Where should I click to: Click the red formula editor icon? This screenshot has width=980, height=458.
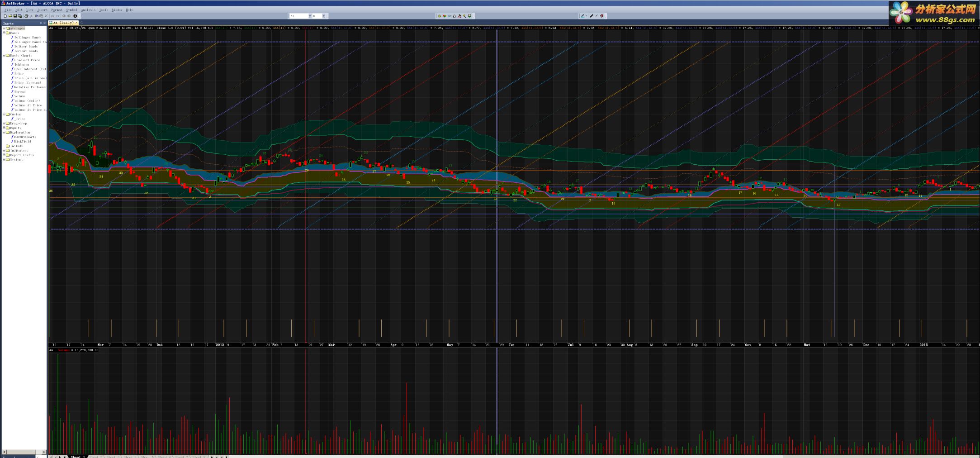459,16
